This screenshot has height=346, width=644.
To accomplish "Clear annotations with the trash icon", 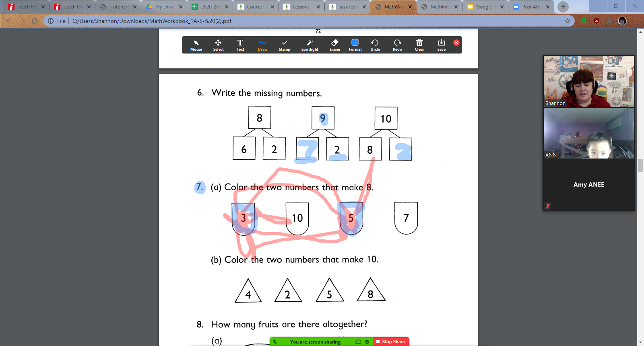I will (x=419, y=45).
